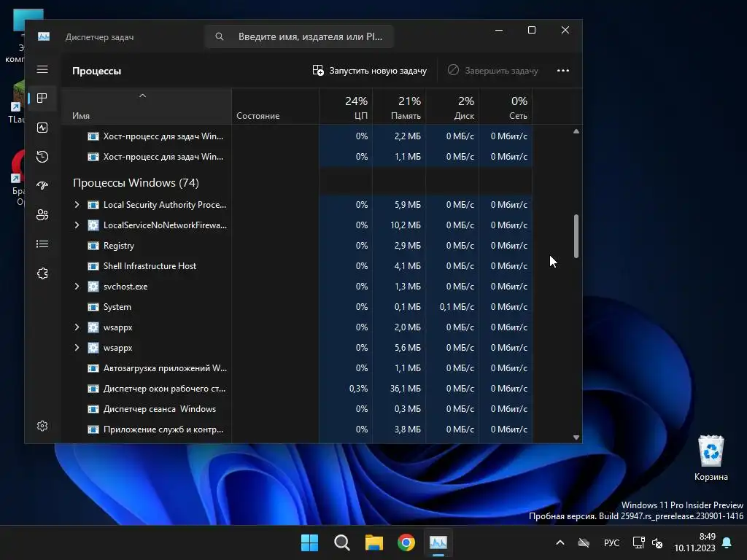Click Task Manager taskbar icon
The height and width of the screenshot is (560, 747).
pyautogui.click(x=438, y=542)
